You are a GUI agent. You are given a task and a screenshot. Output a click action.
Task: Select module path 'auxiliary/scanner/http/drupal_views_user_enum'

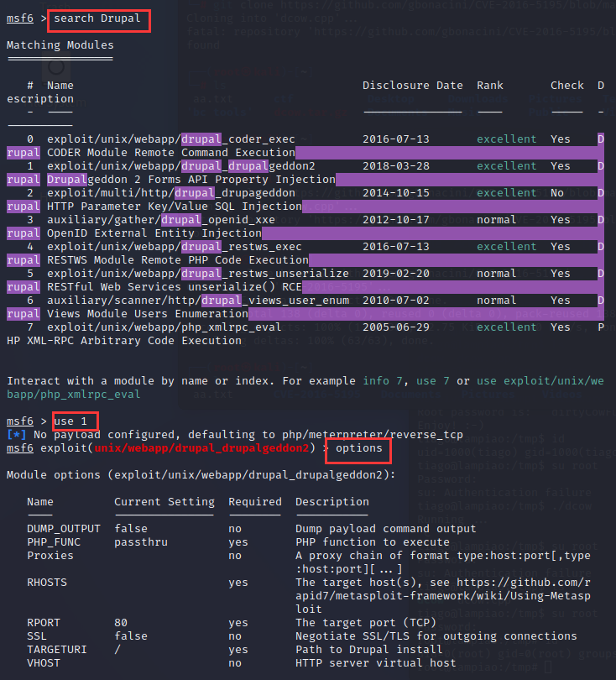pos(198,301)
